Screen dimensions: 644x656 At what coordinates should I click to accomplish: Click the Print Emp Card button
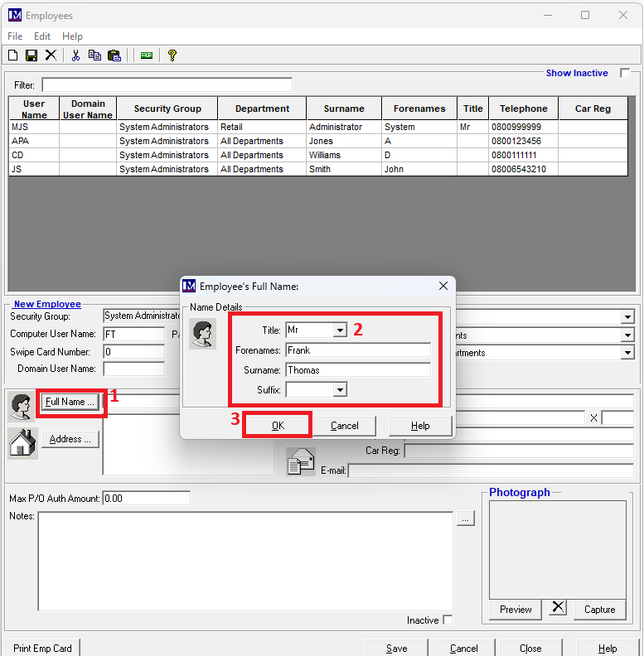(42, 649)
